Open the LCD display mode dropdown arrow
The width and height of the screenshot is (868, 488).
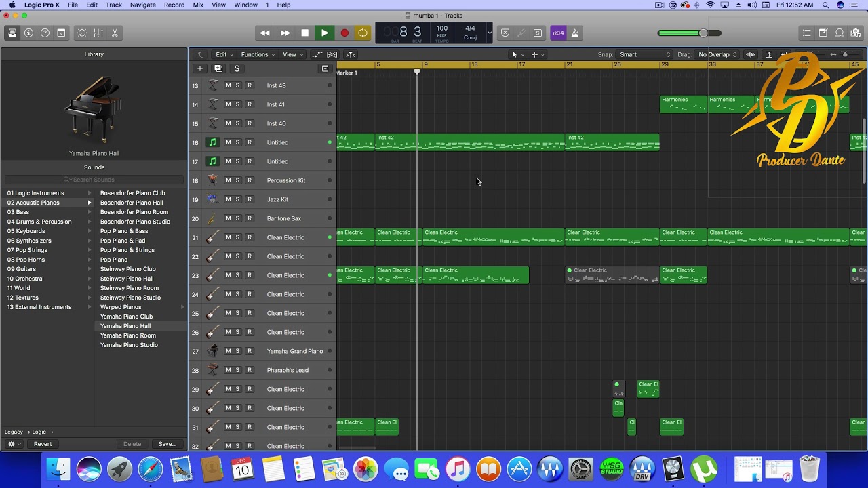pos(489,33)
